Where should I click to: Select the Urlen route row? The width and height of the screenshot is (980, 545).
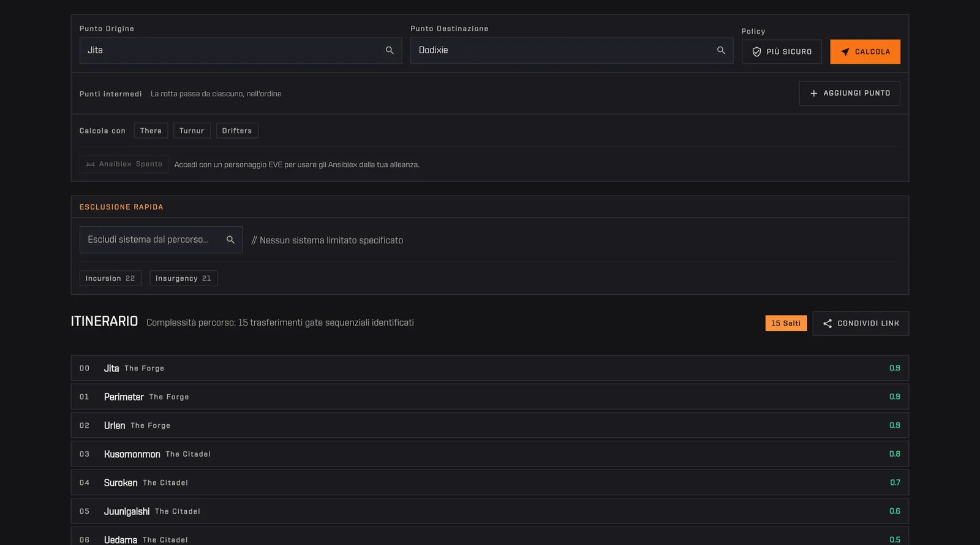490,425
